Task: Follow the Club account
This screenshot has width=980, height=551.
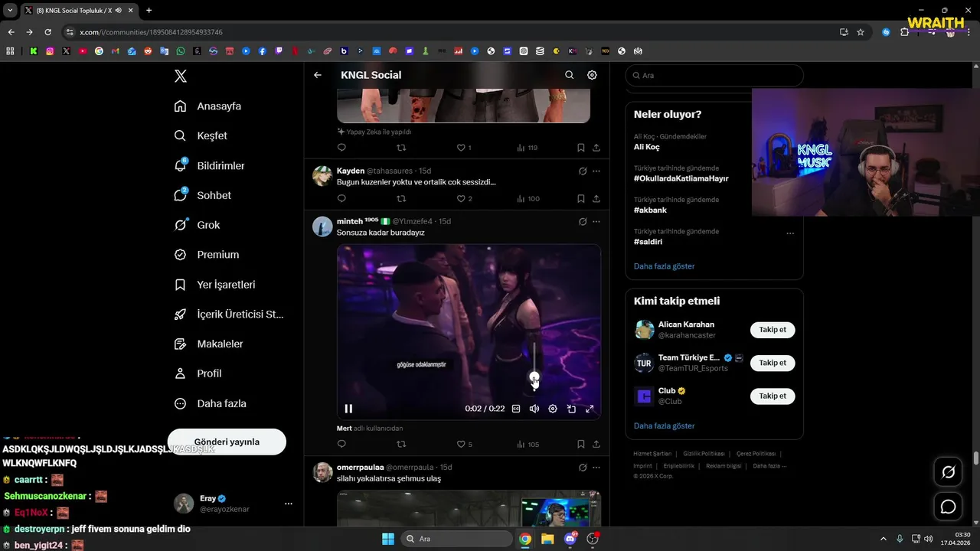Action: click(x=773, y=396)
